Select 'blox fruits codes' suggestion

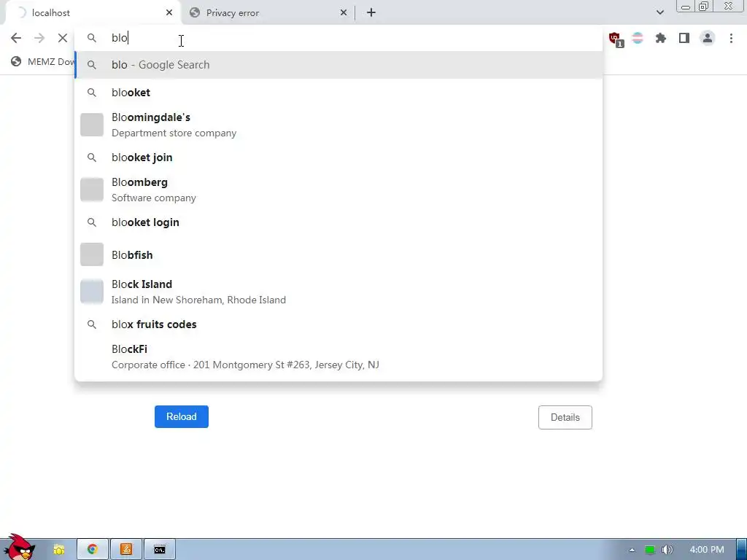point(338,324)
